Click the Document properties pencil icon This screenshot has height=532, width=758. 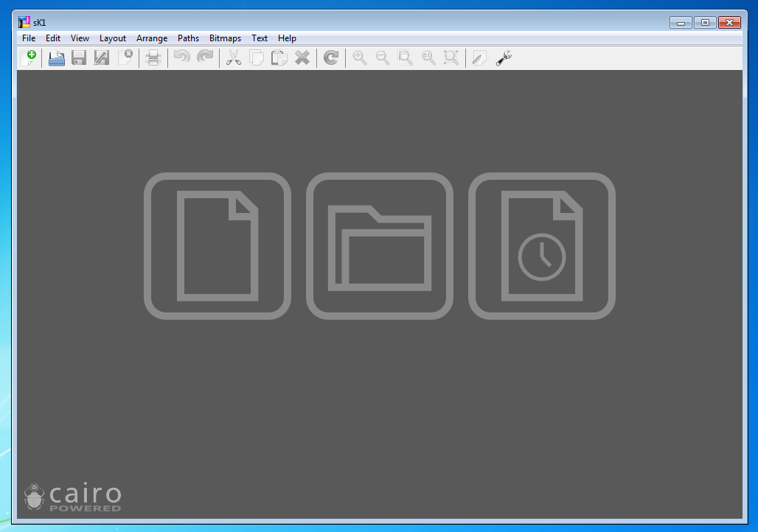click(479, 58)
